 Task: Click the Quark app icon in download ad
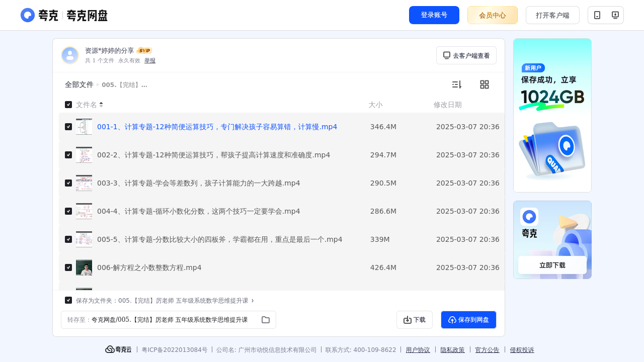tap(529, 217)
